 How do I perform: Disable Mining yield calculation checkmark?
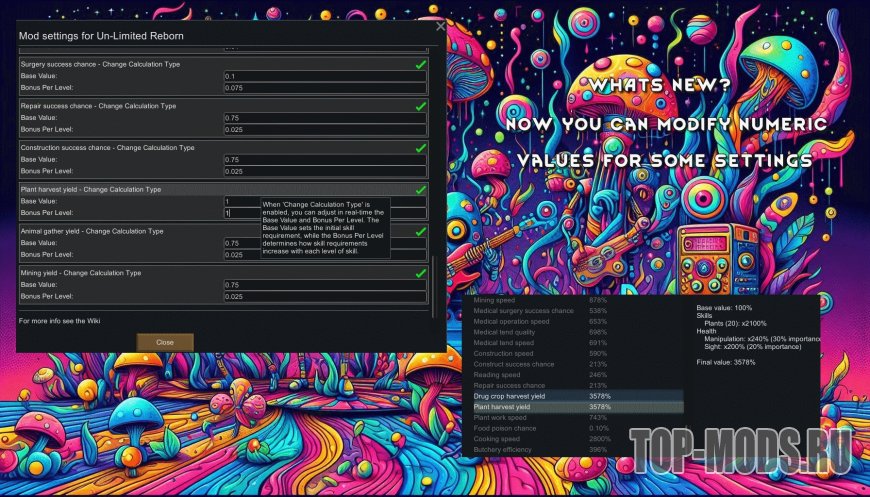[x=421, y=273]
